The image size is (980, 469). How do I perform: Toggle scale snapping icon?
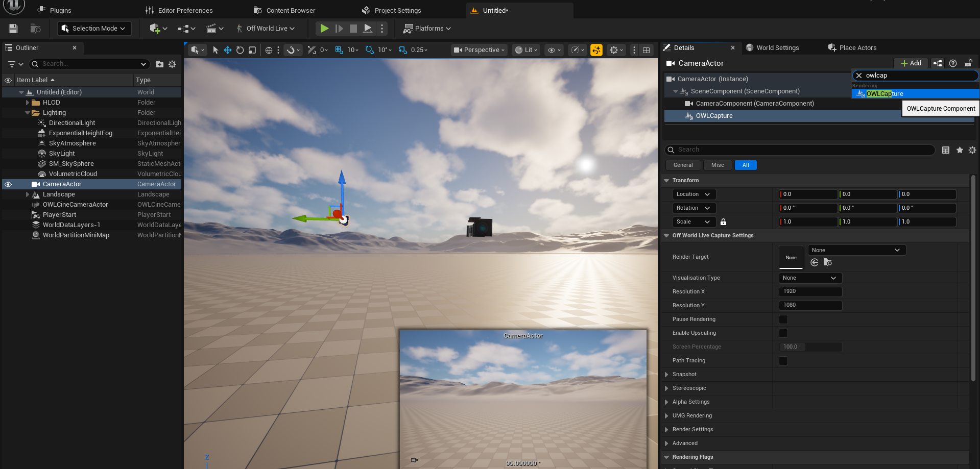click(x=403, y=50)
